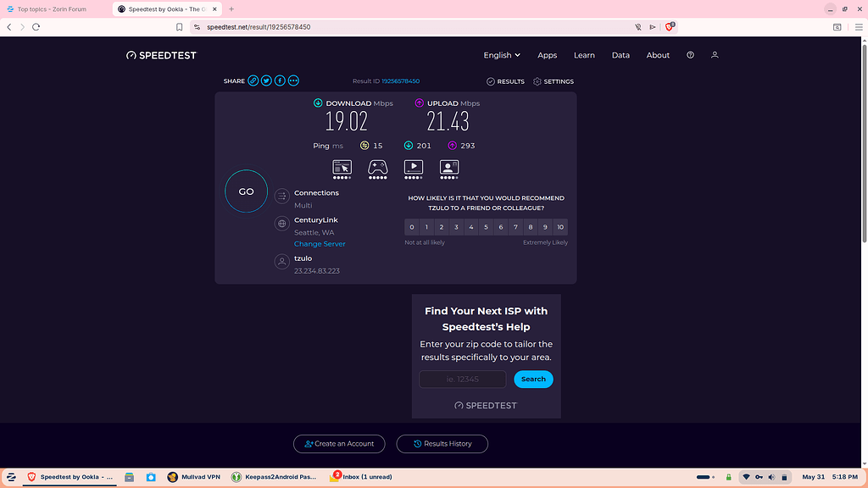Viewport: 868px width, 488px height.
Task: Open the Inbox (1 unread) taskbar item
Action: pyautogui.click(x=361, y=477)
